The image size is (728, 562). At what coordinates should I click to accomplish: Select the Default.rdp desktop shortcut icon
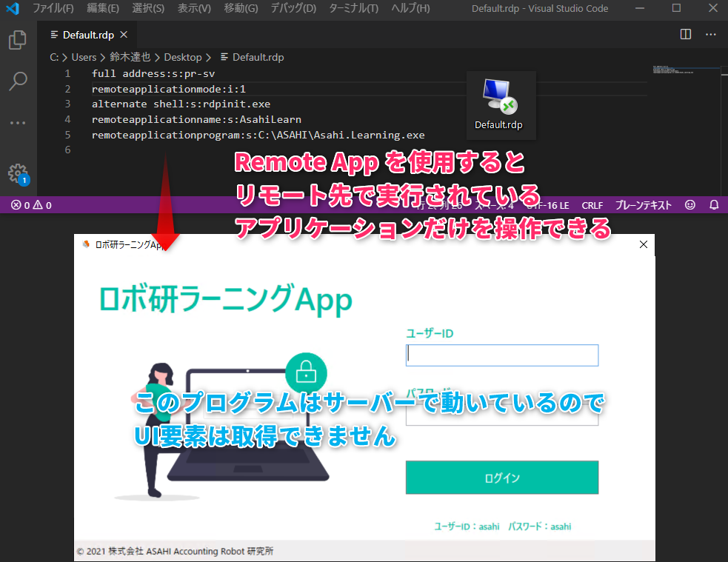pos(499,105)
